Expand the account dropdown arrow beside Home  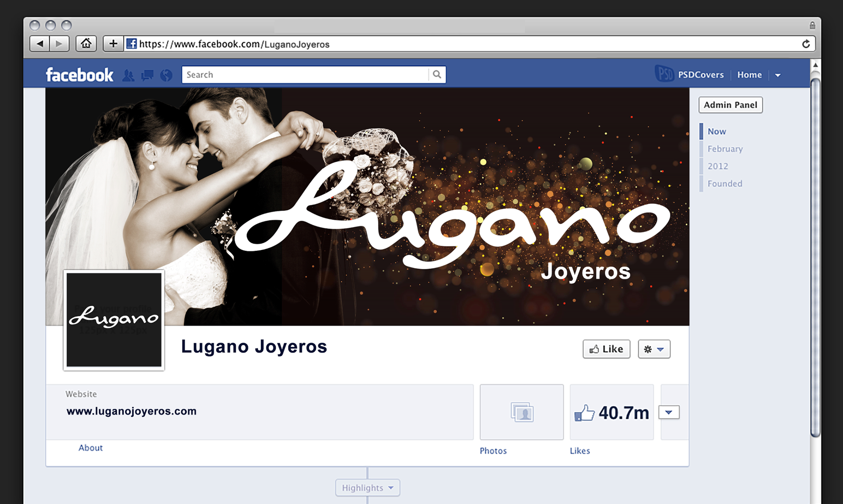coord(778,75)
